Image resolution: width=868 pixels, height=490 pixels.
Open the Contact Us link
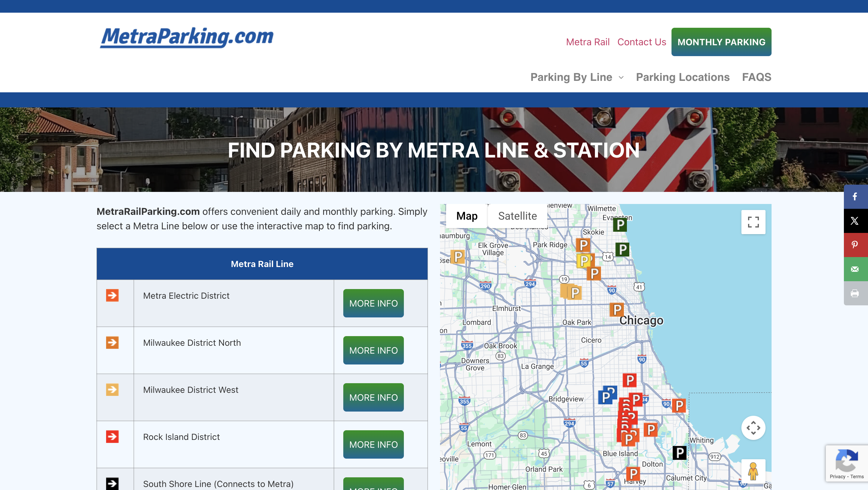pos(642,42)
